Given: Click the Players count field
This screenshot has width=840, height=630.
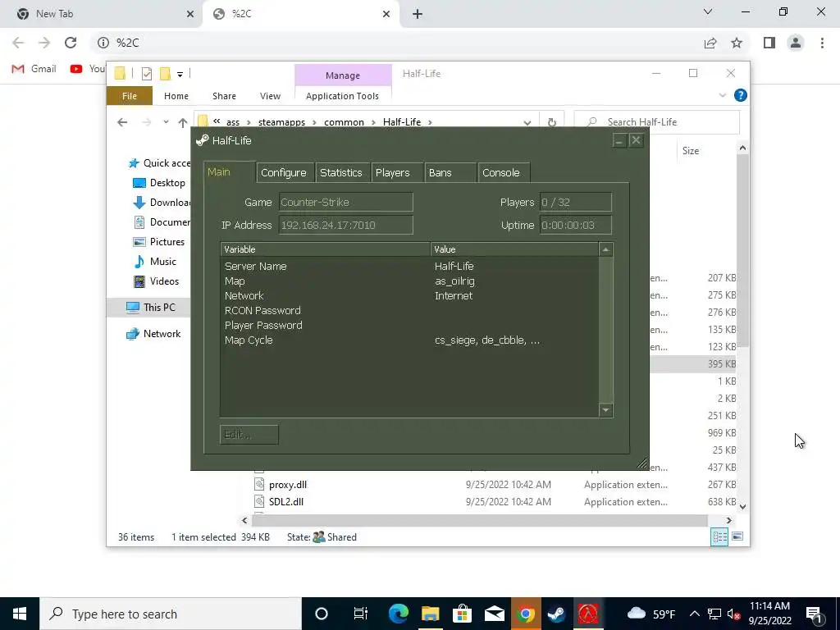Looking at the screenshot, I should 575,203.
